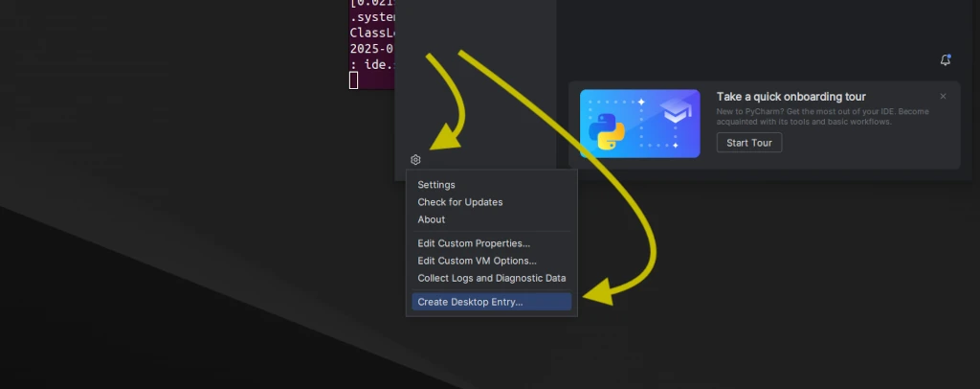
Task: Select Edit Custom VM Options... entry
Action: point(491,261)
